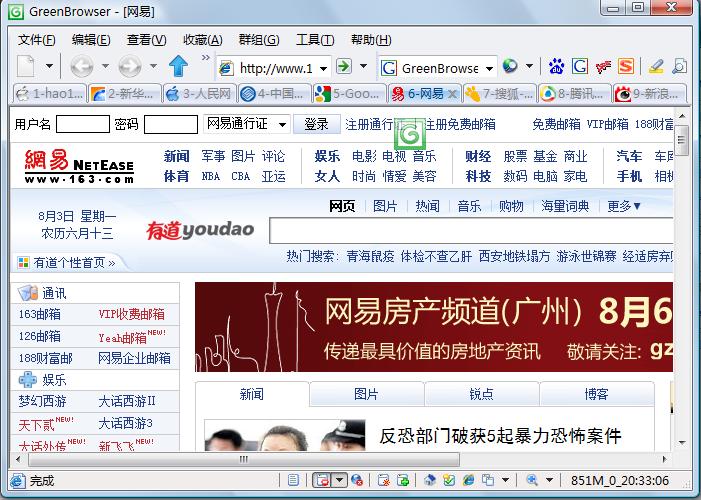Image resolution: width=701 pixels, height=500 pixels.
Task: Toggle the popup blocker status bar button
Action: pyautogui.click(x=322, y=480)
